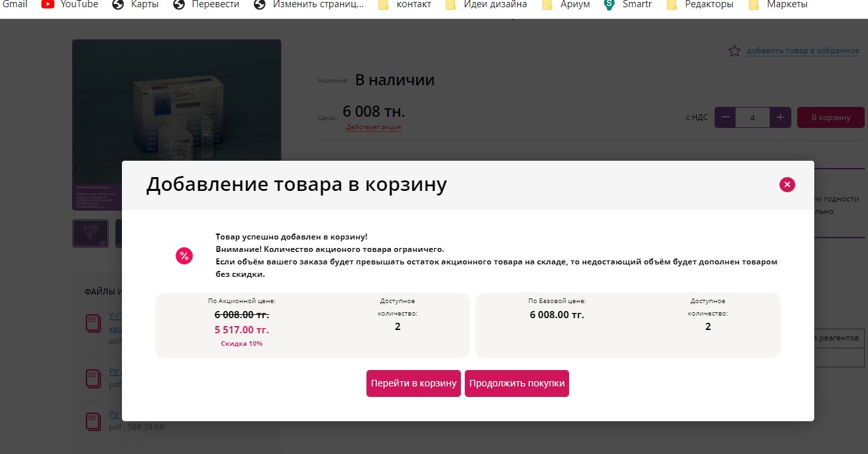The image size is (868, 454).
Task: Click the favorites star icon
Action: (734, 51)
